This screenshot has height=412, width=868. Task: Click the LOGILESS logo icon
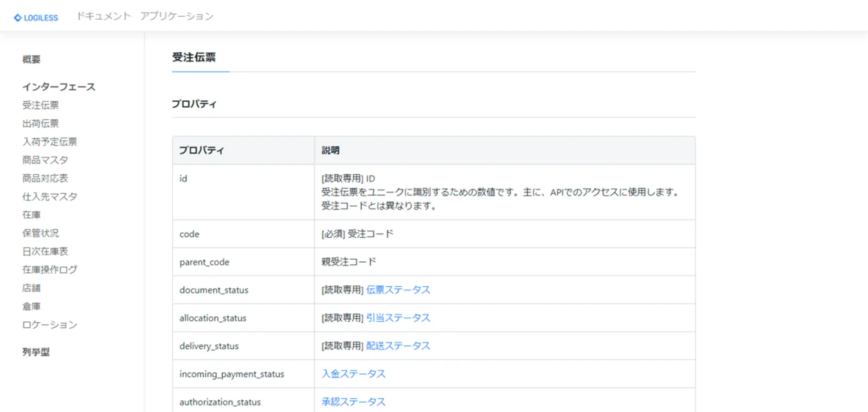coord(18,18)
